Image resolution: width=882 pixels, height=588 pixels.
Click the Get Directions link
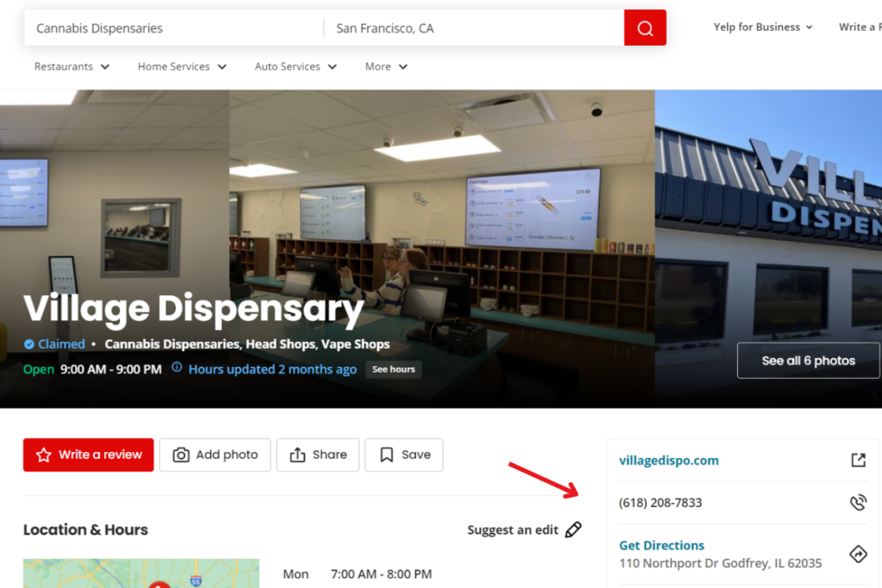pyautogui.click(x=661, y=545)
